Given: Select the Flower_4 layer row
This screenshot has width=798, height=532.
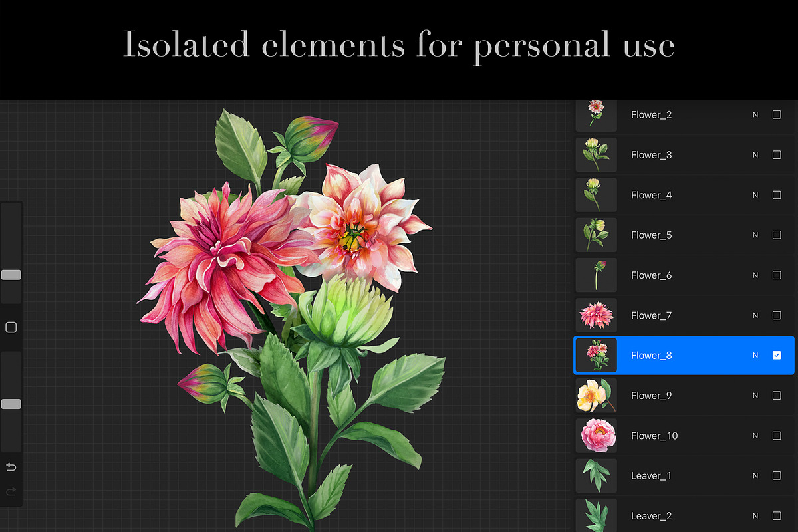Looking at the screenshot, I should pos(684,195).
